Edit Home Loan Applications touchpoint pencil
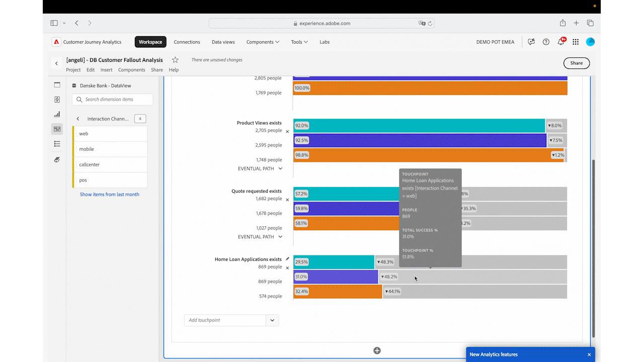 point(287,259)
